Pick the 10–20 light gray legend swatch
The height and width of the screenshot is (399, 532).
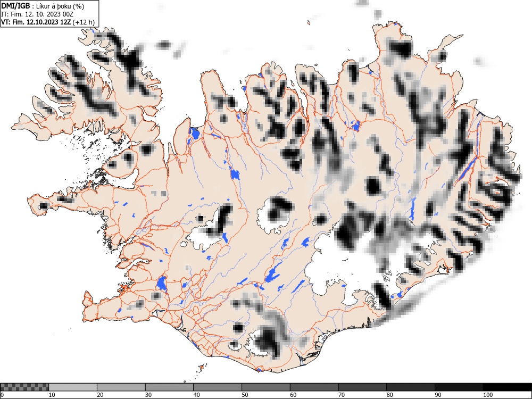pos(73,387)
